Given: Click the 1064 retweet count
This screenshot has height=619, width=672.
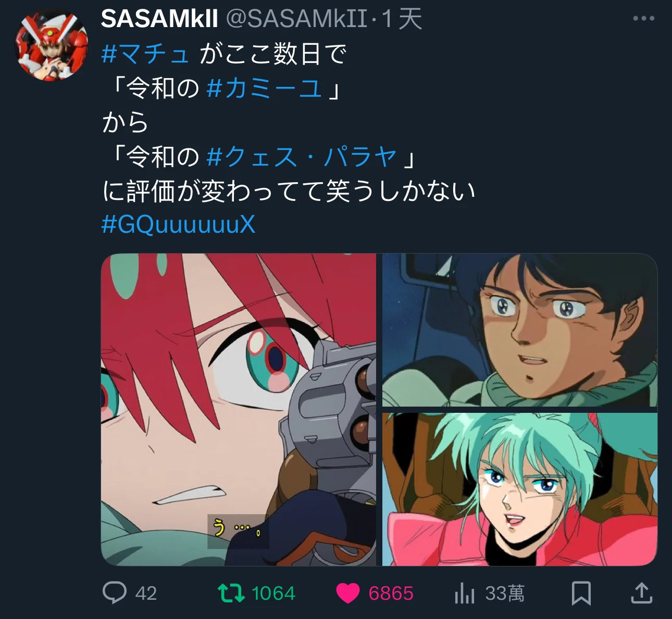Looking at the screenshot, I should click(273, 593).
